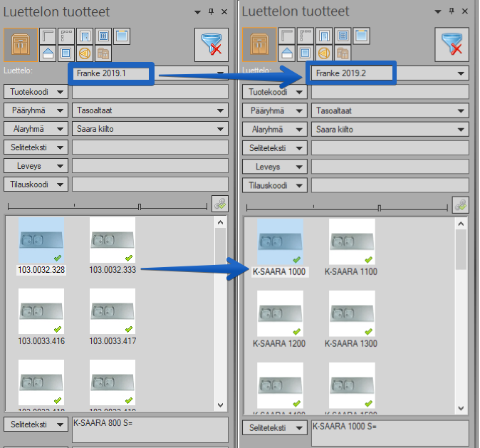
Task: Open Tuotekoodi filter selector in Franke 2019.1 panel
Action: click(36, 92)
